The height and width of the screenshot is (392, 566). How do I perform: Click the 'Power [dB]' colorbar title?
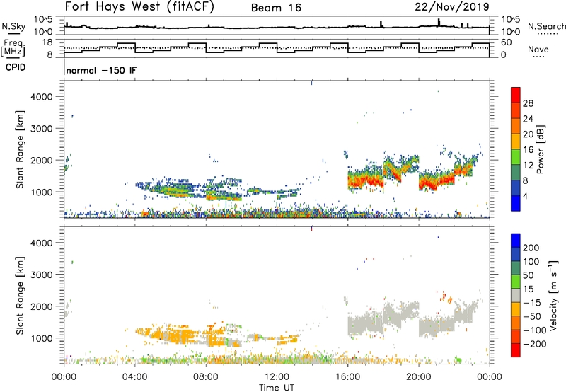pos(541,149)
